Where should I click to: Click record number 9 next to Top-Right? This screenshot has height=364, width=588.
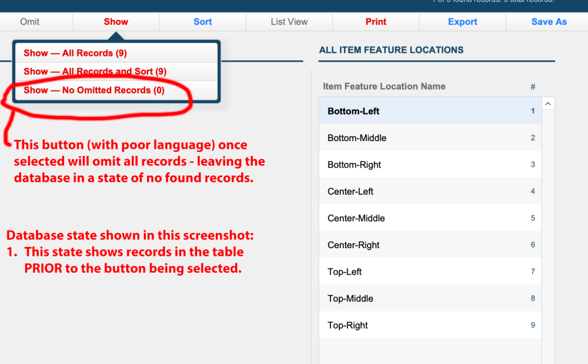[532, 325]
